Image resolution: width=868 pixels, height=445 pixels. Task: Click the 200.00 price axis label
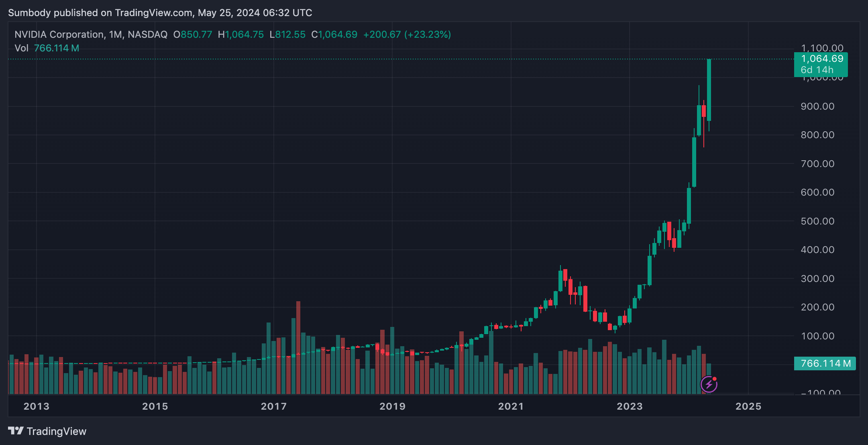(x=817, y=307)
